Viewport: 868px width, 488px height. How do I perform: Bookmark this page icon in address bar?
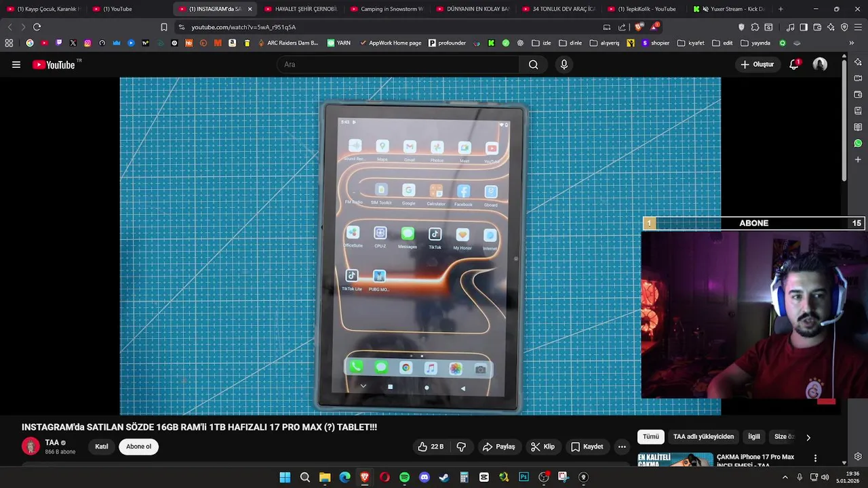(163, 27)
